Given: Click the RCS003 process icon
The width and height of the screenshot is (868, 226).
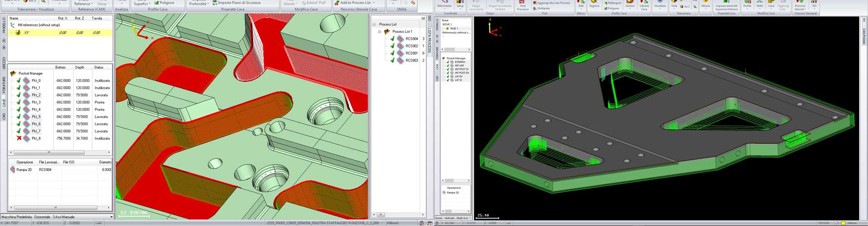Looking at the screenshot, I should [400, 61].
